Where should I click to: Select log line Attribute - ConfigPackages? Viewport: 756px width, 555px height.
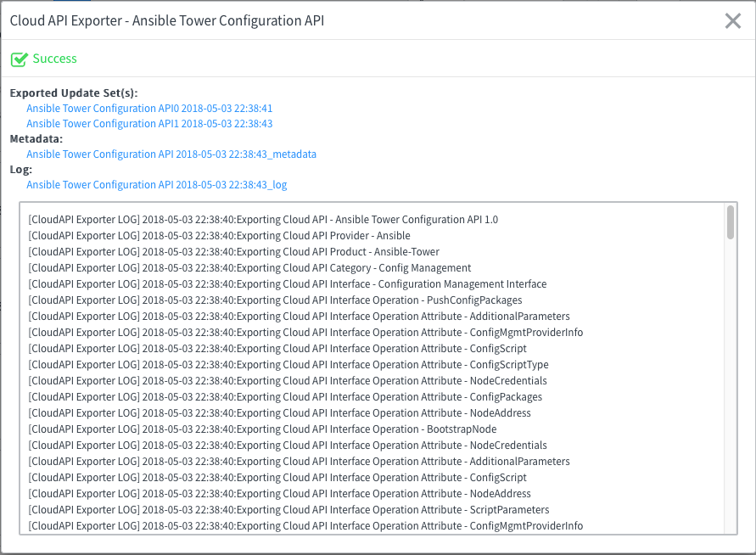point(285,397)
